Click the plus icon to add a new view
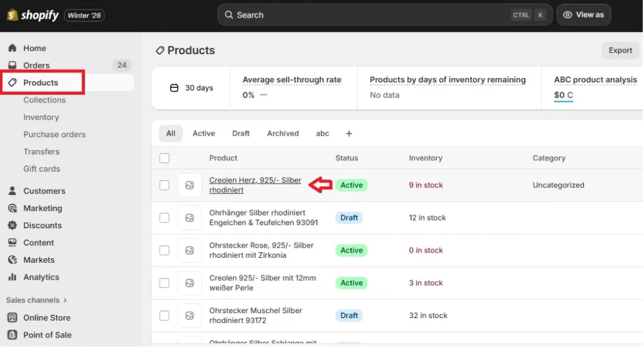Image resolution: width=644 pixels, height=347 pixels. click(x=349, y=133)
